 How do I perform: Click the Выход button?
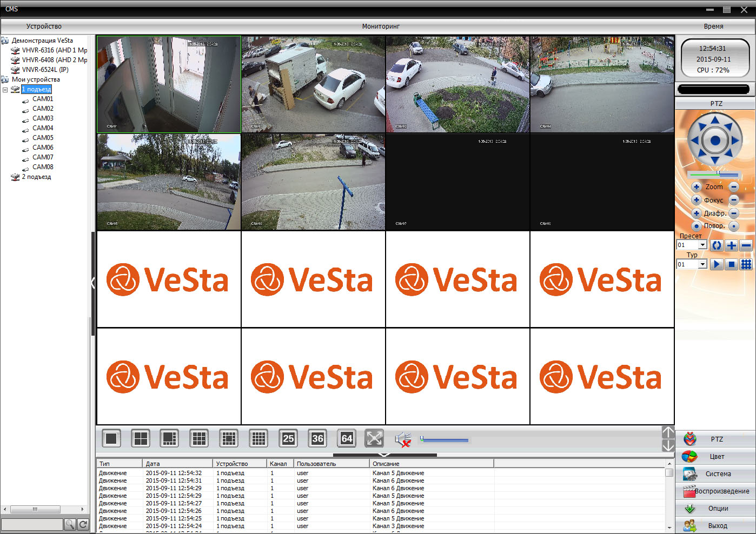pos(715,526)
